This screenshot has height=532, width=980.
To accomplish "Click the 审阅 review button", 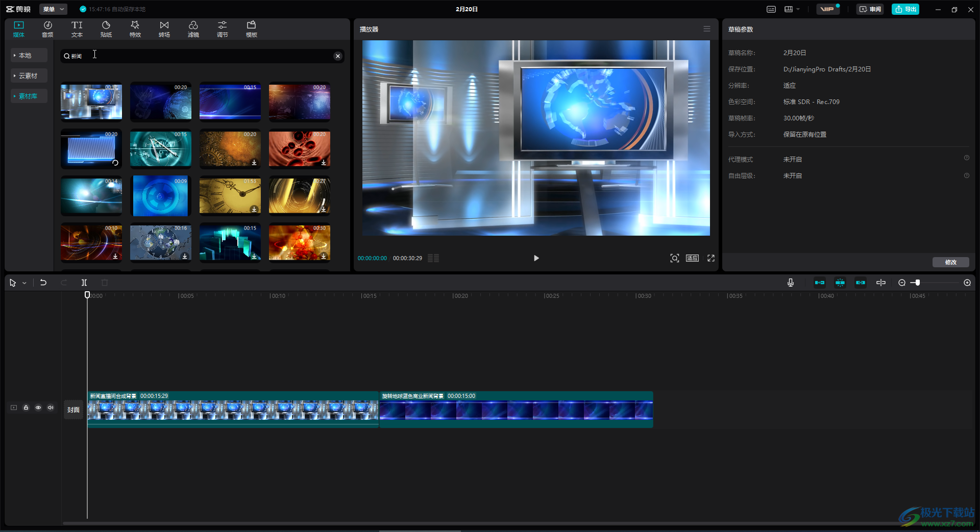I will [x=870, y=9].
